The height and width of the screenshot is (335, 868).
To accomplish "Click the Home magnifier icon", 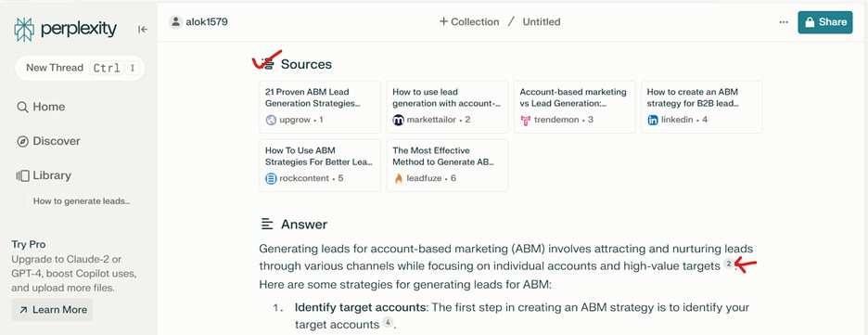I will point(22,107).
